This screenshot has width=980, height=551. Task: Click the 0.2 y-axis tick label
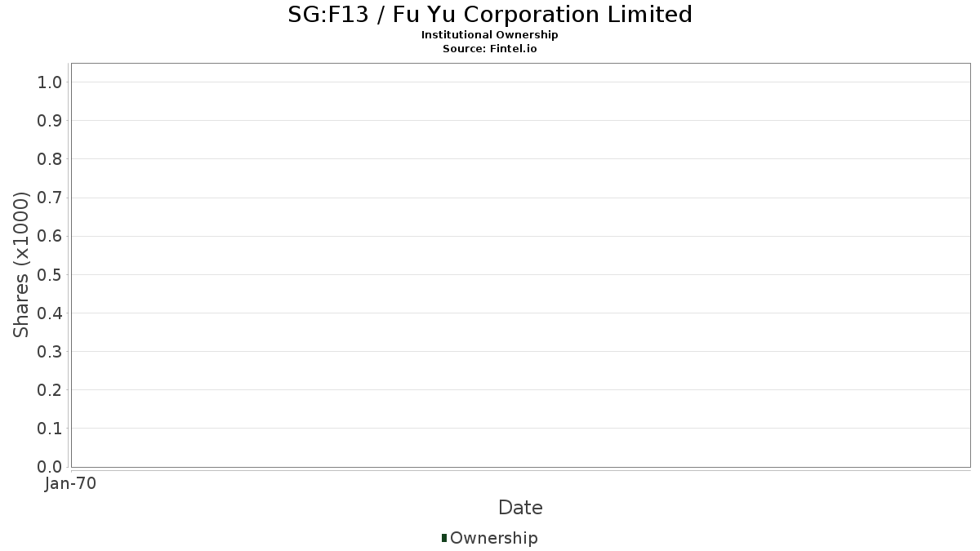pyautogui.click(x=50, y=390)
